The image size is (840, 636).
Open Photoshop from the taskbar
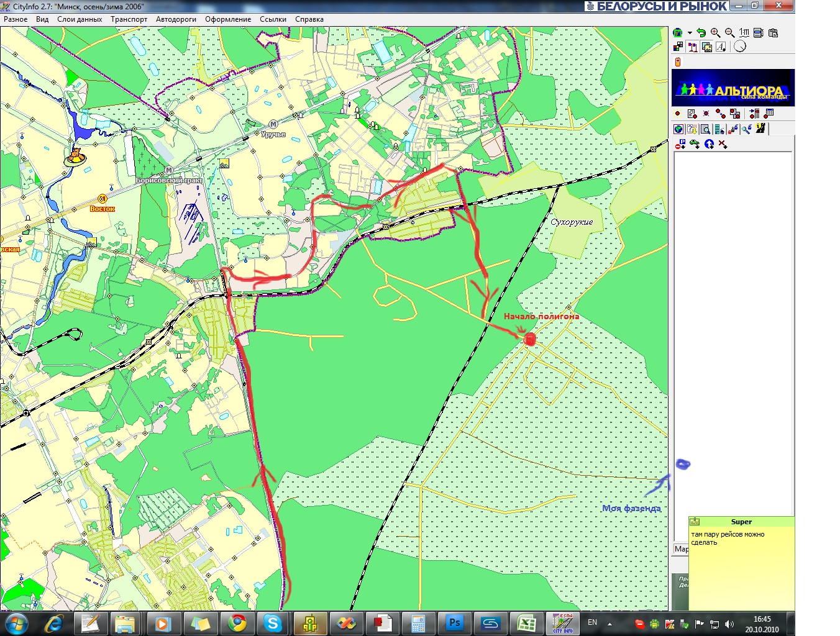click(455, 623)
